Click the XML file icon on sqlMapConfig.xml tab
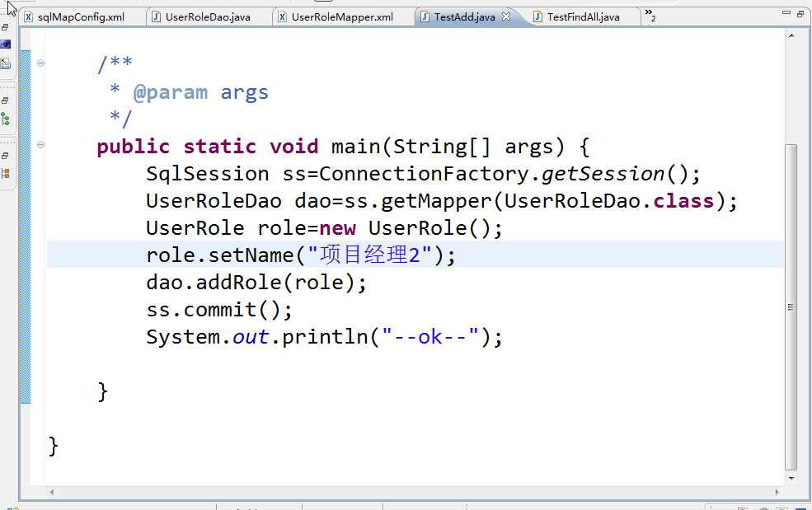The image size is (812, 510). coord(29,17)
